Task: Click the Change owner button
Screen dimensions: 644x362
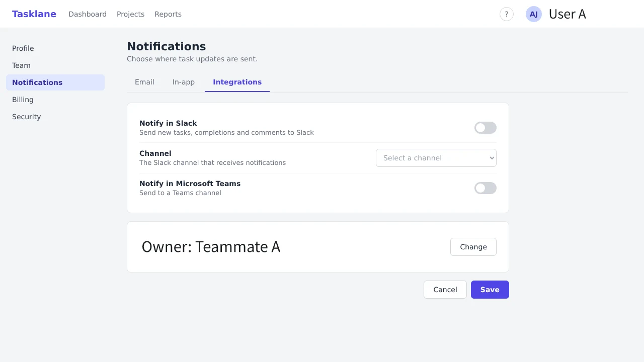Action: 473,247
